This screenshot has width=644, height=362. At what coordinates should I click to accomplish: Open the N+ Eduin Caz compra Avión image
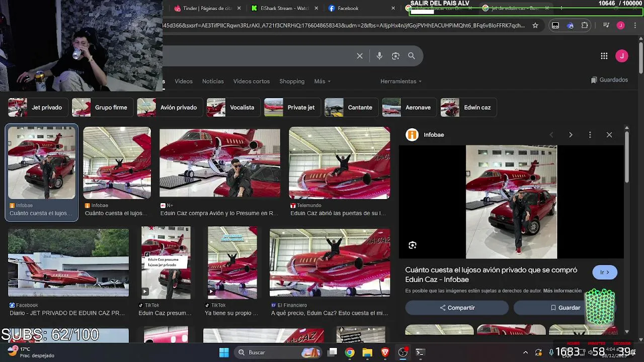220,163
